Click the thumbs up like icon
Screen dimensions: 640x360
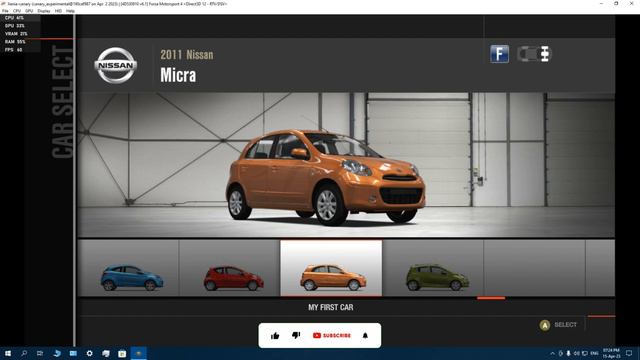coord(275,336)
